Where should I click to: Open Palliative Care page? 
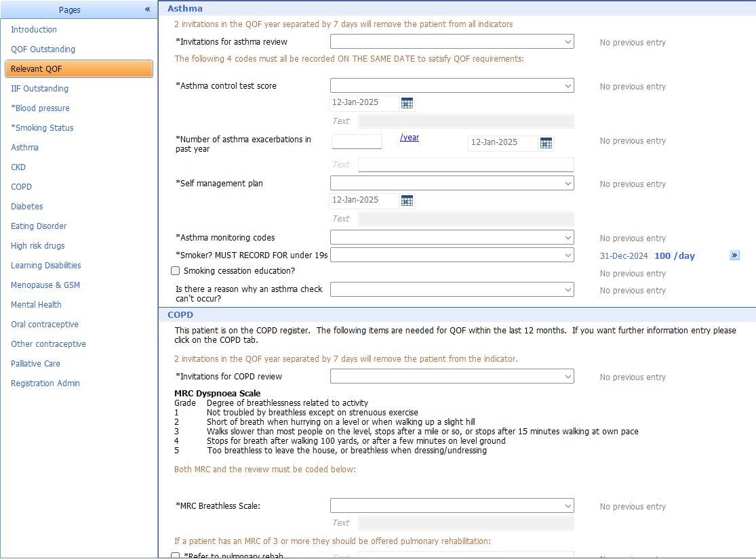pyautogui.click(x=36, y=364)
